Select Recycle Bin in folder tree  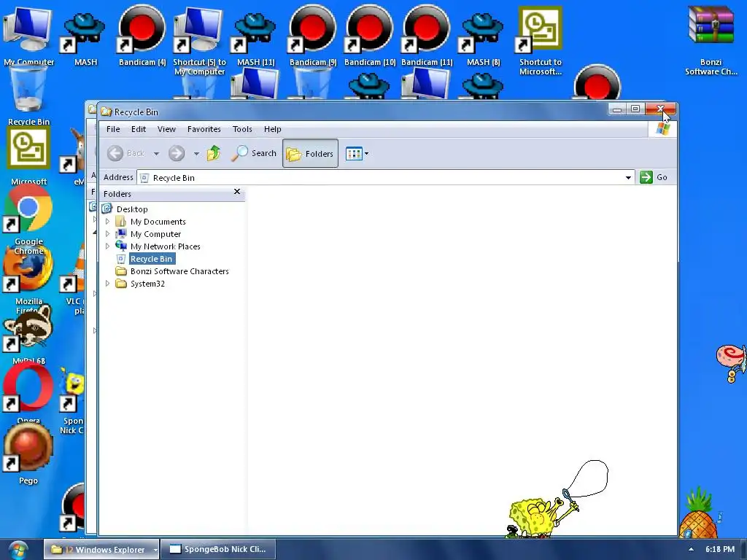pyautogui.click(x=152, y=259)
